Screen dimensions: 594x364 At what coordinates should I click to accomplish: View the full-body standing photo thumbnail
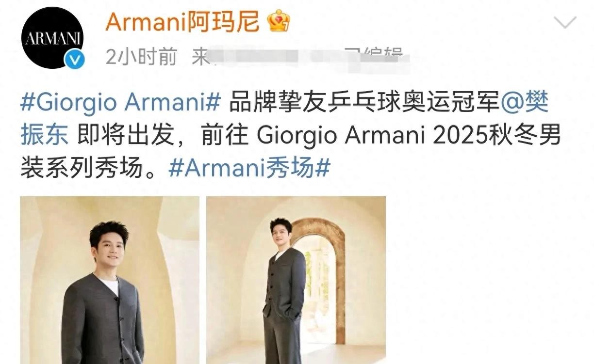296,280
